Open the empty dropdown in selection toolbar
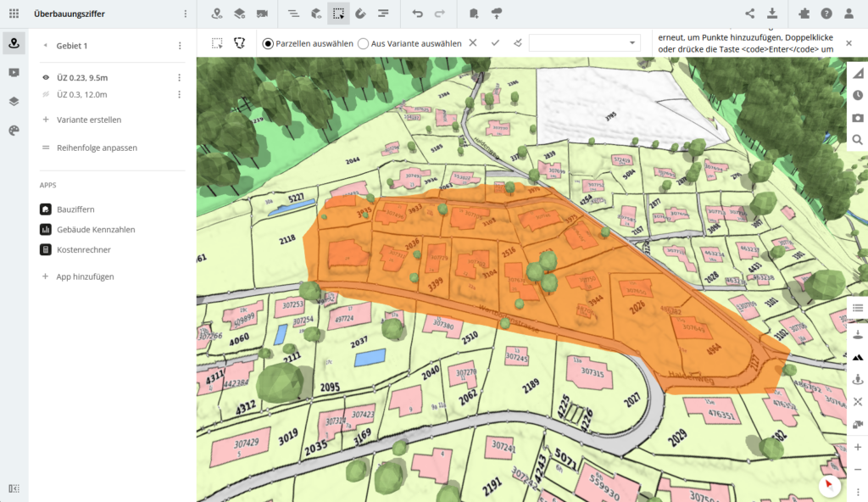The height and width of the screenshot is (502, 868). tap(584, 43)
